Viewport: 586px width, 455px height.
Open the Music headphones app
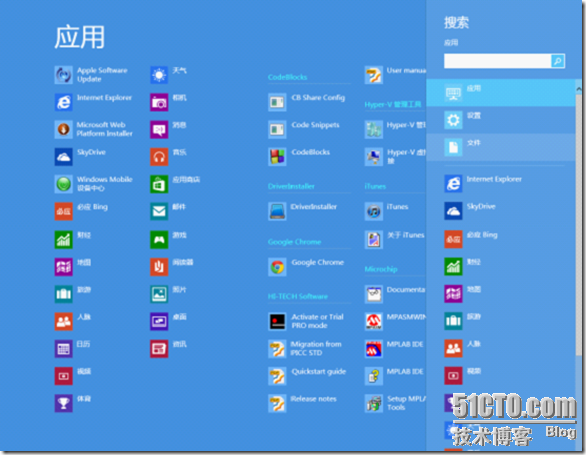tap(169, 157)
